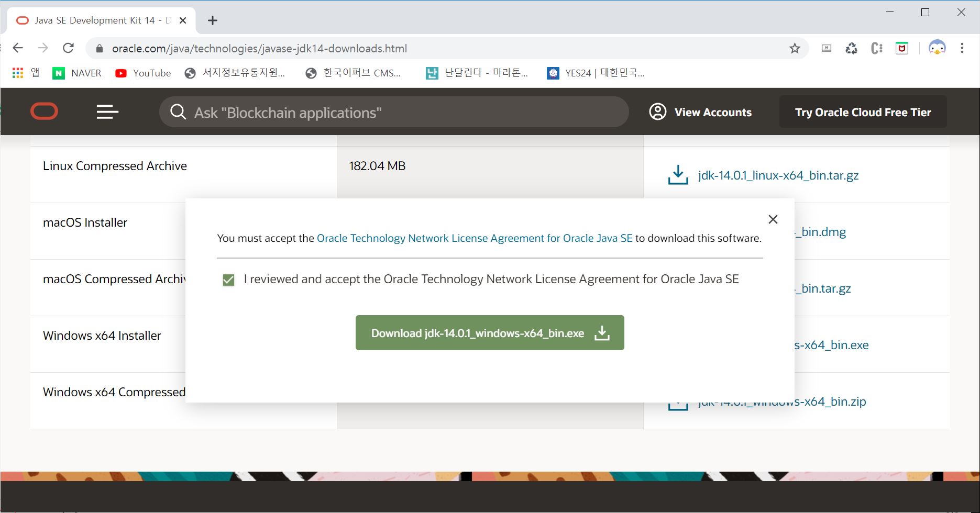980x513 pixels.
Task: Open the Chrome three-dot menu
Action: (962, 48)
